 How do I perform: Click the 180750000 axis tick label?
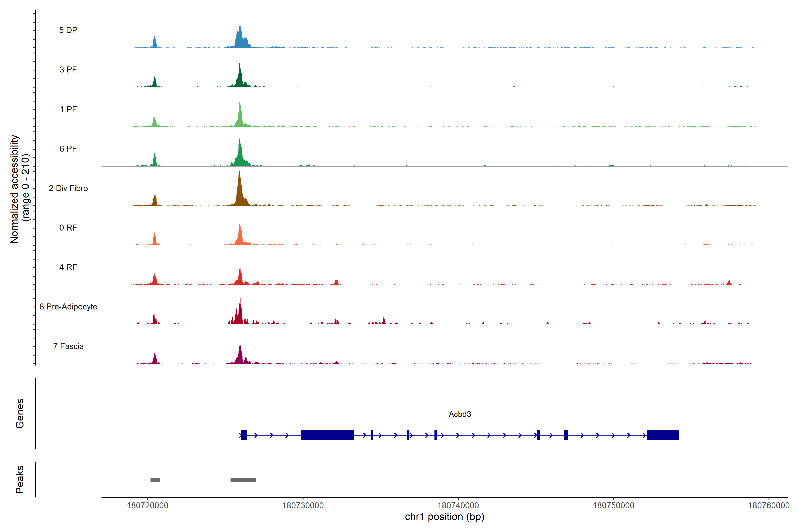click(x=613, y=505)
